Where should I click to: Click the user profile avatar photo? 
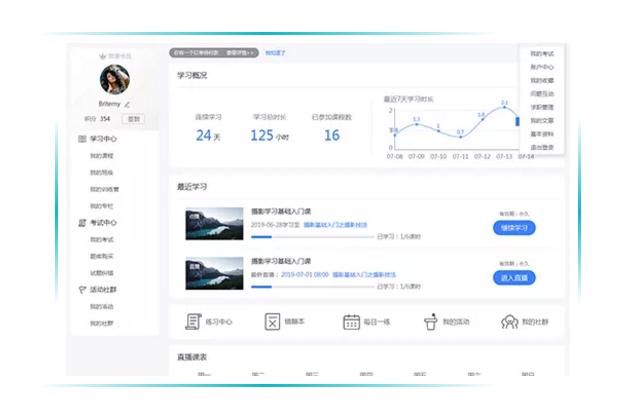pos(113,79)
